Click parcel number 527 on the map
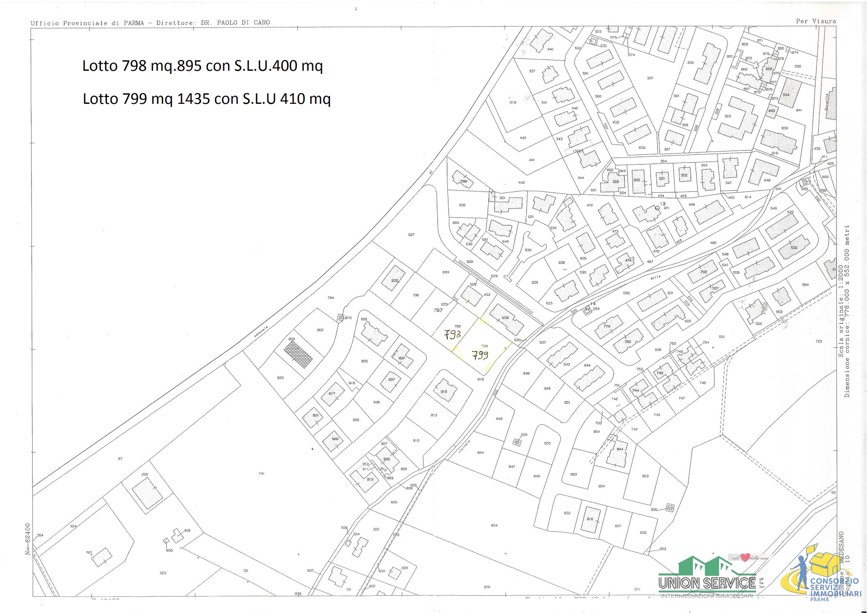The height and width of the screenshot is (613, 868). tap(411, 235)
